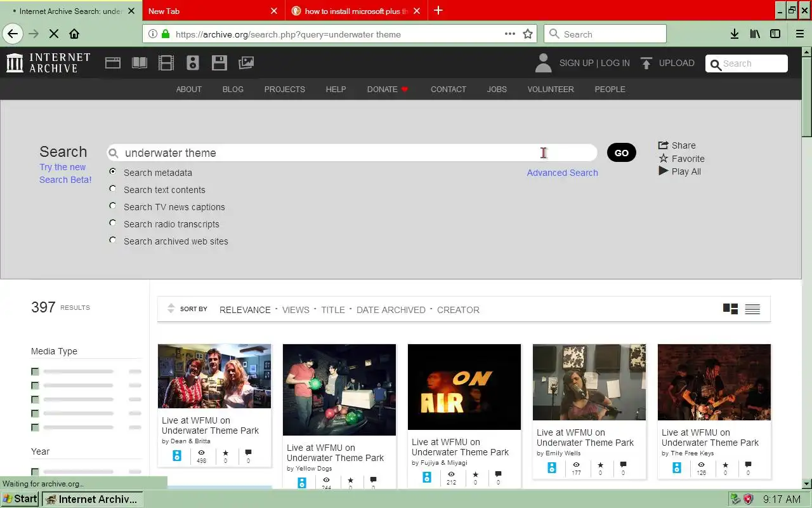This screenshot has height=508, width=812.
Task: Open the VOLUNTEER menu item
Action: click(x=551, y=90)
